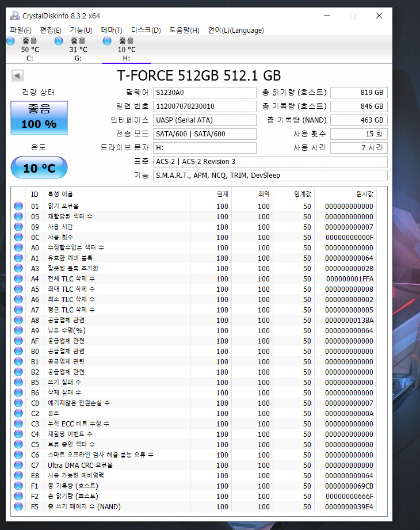Click the status icon for attribute B6
Screen dimensions: 420x530
(18, 392)
